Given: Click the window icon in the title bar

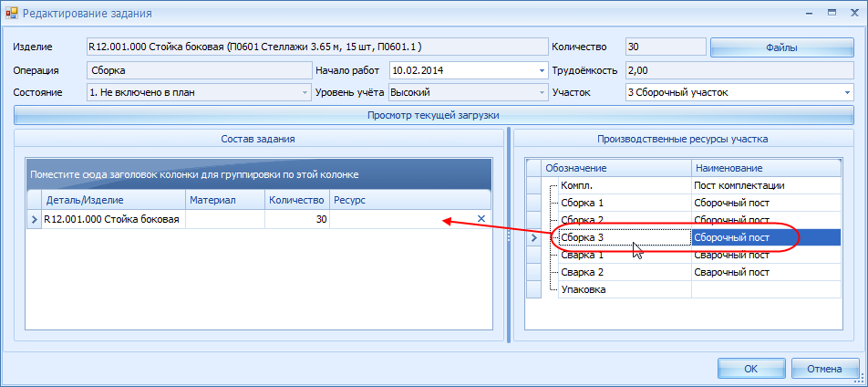Looking at the screenshot, I should [x=11, y=14].
